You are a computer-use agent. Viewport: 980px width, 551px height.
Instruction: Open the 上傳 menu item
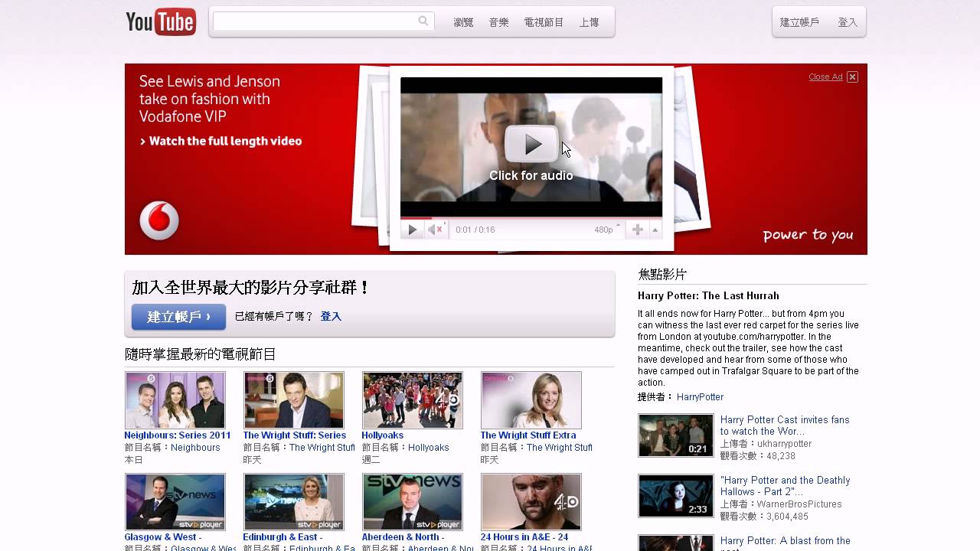click(x=589, y=22)
